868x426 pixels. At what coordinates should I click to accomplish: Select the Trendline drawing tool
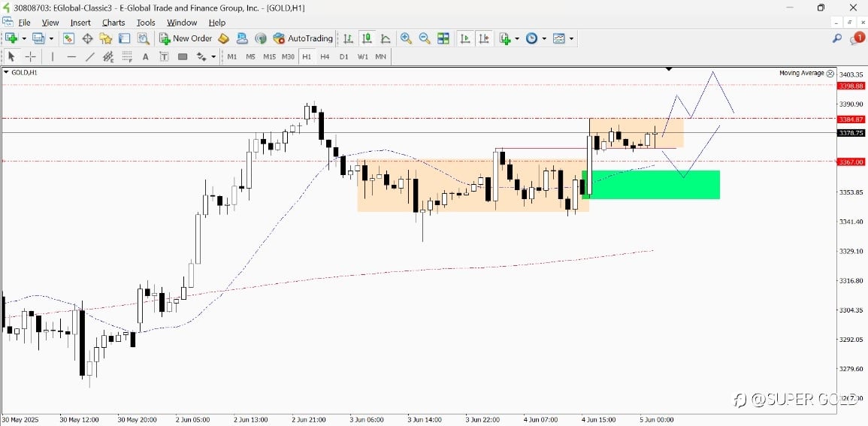point(89,56)
